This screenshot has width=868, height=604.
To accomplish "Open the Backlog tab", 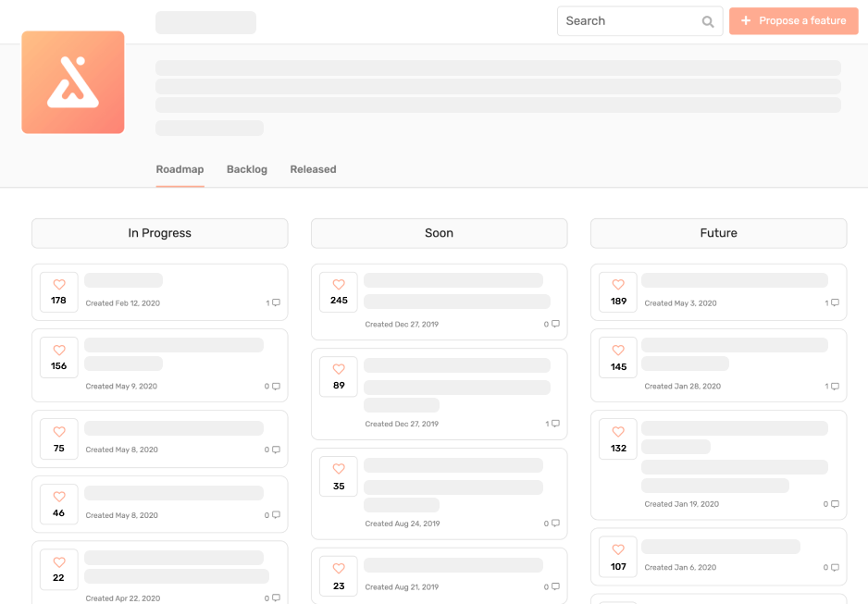I will click(247, 169).
